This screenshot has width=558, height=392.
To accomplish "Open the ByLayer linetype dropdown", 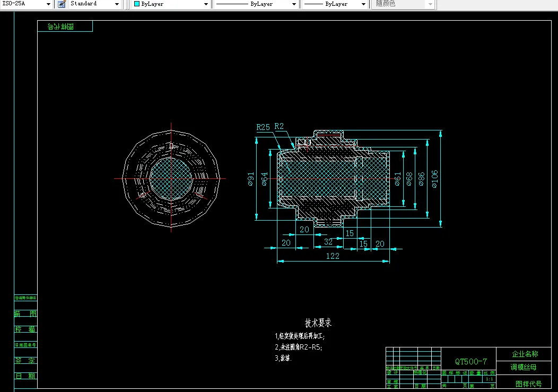I will [x=294, y=4].
